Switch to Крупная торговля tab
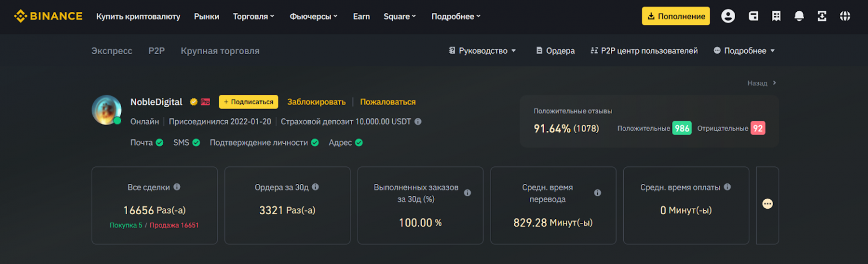 pos(220,51)
